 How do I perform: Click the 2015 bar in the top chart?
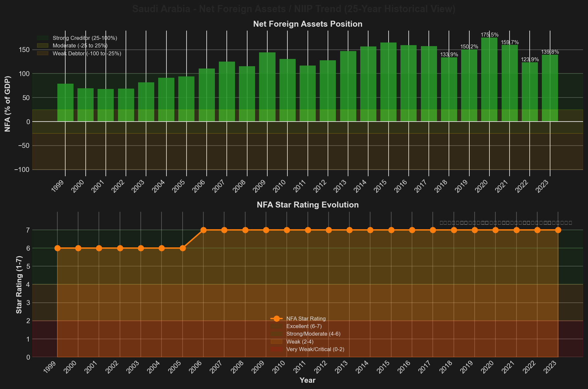388,82
